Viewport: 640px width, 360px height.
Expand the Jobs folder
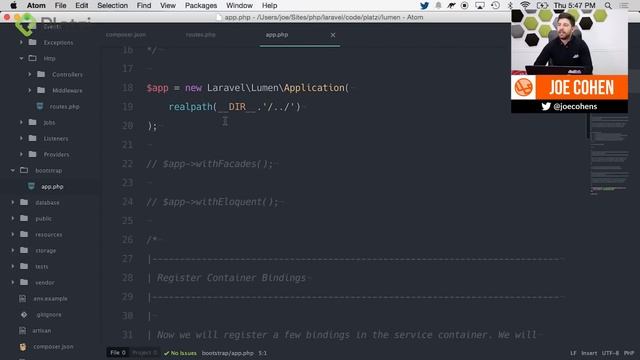coord(21,122)
